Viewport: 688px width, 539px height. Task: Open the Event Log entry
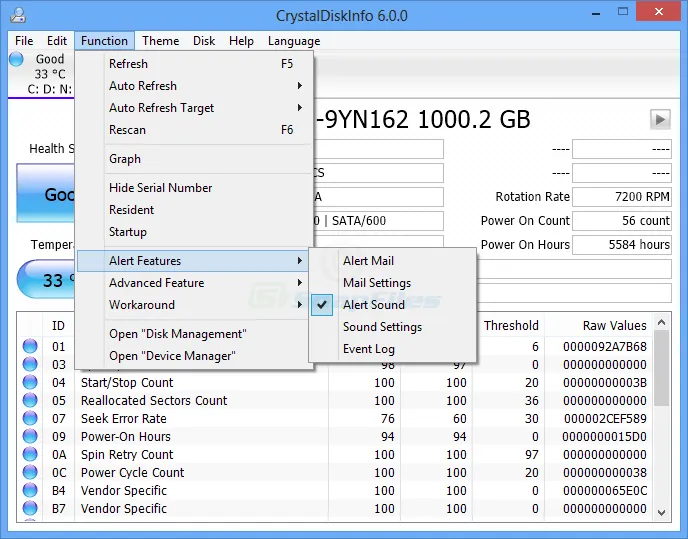click(392, 349)
